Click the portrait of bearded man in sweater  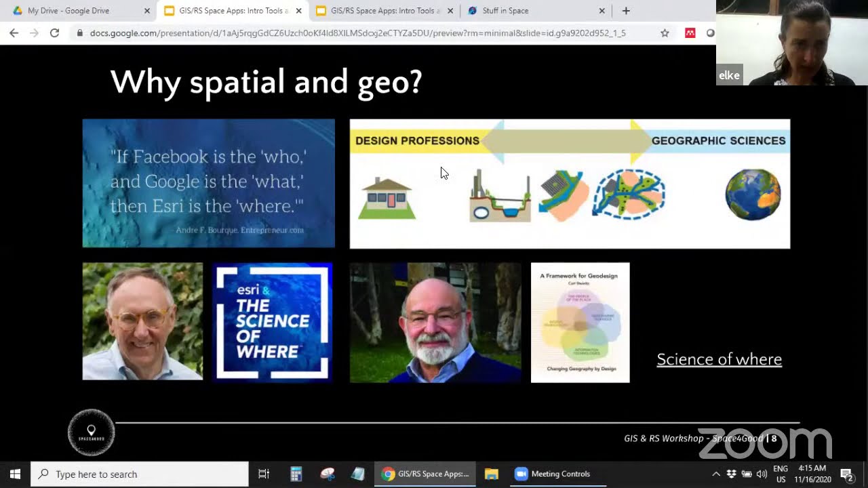coord(435,323)
